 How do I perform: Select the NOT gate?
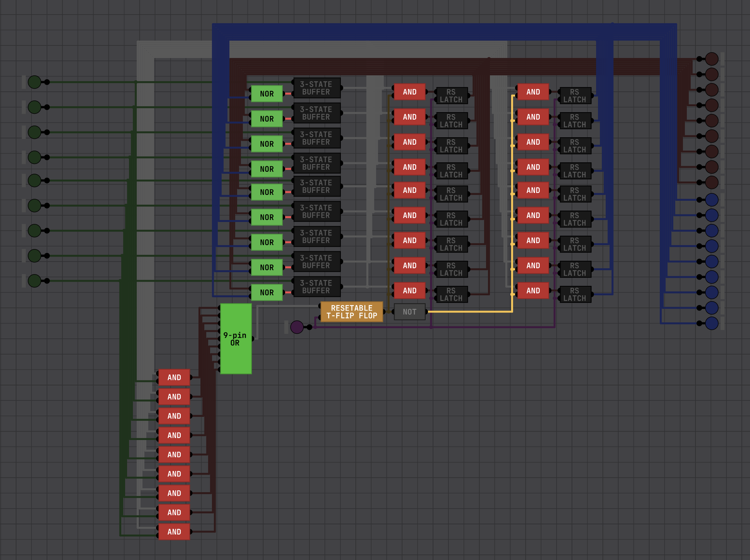(410, 312)
